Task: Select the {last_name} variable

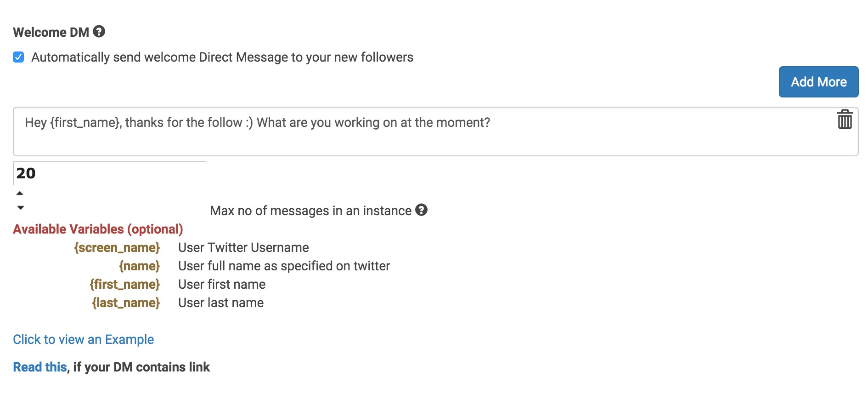Action: coord(126,303)
